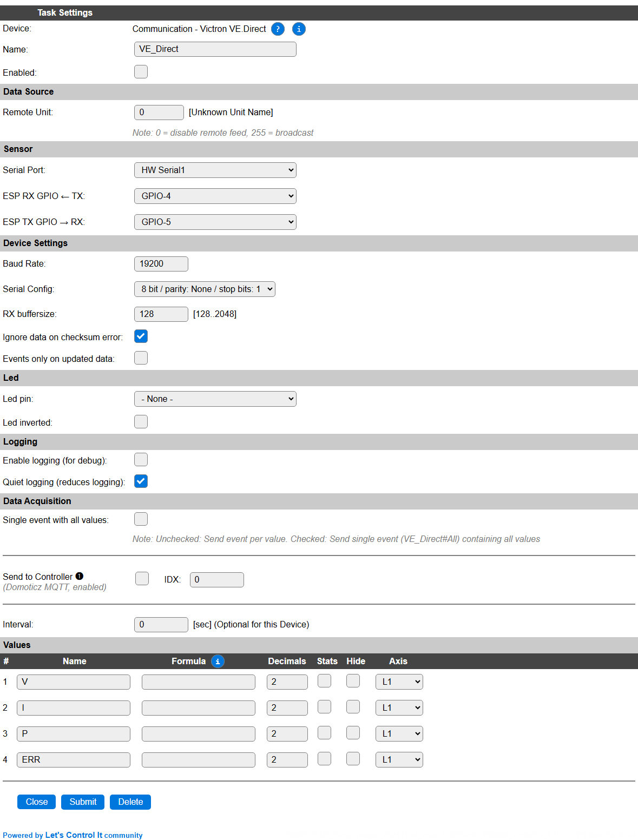The width and height of the screenshot is (638, 840).
Task: Enable the task with the Enabled checkbox
Action: coord(141,71)
